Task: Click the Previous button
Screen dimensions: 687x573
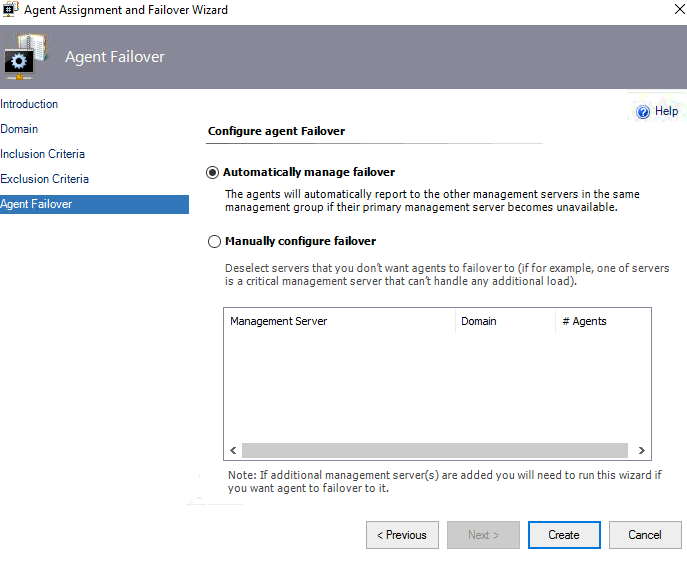Action: [402, 535]
